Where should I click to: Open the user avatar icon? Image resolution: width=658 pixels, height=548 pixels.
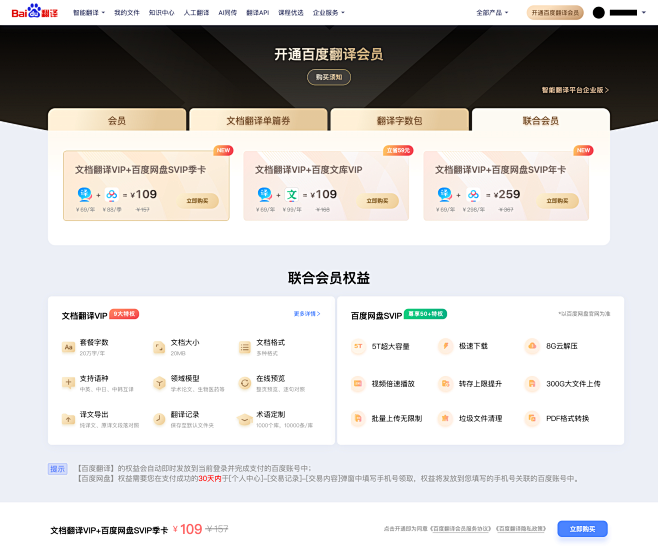click(598, 13)
